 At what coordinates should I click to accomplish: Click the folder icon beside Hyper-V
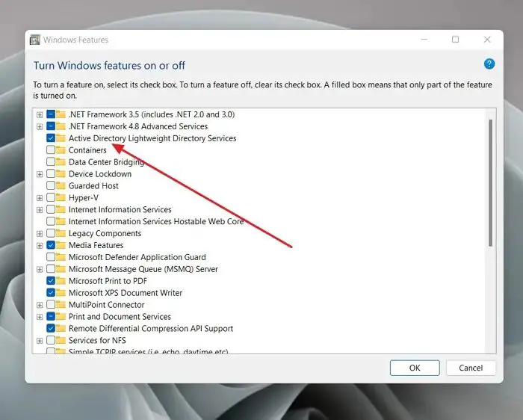(61, 197)
